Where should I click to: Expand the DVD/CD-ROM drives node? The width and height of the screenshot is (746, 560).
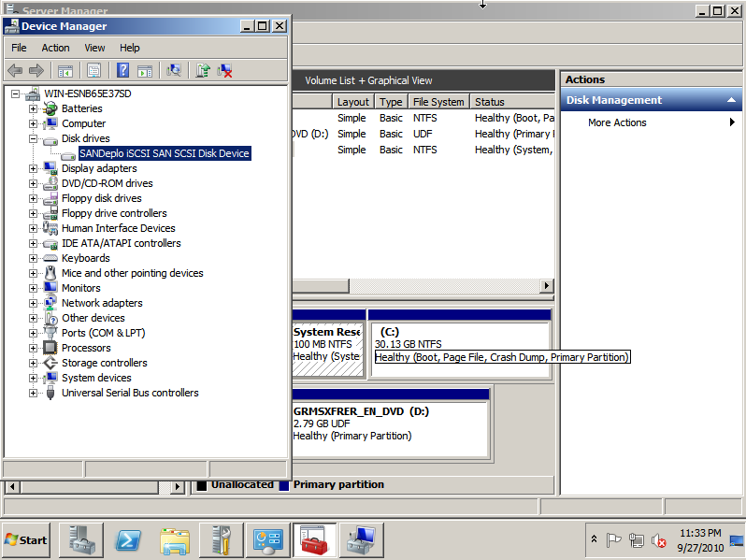pyautogui.click(x=33, y=183)
